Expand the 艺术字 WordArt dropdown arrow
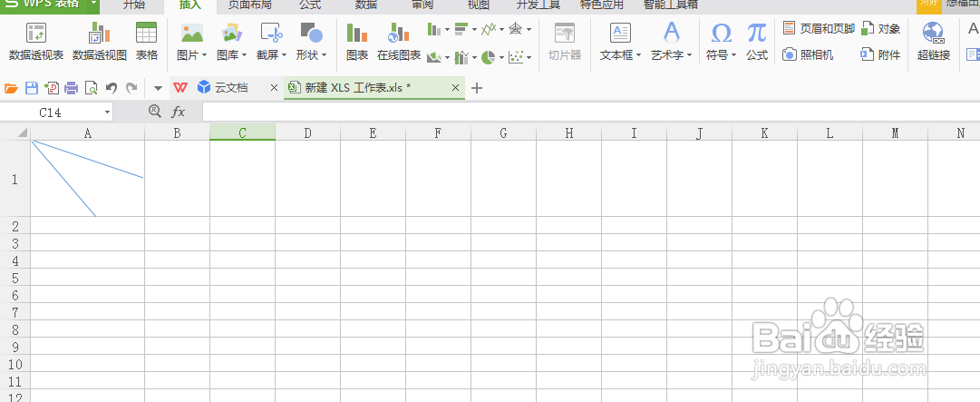Image resolution: width=980 pixels, height=402 pixels. click(689, 55)
